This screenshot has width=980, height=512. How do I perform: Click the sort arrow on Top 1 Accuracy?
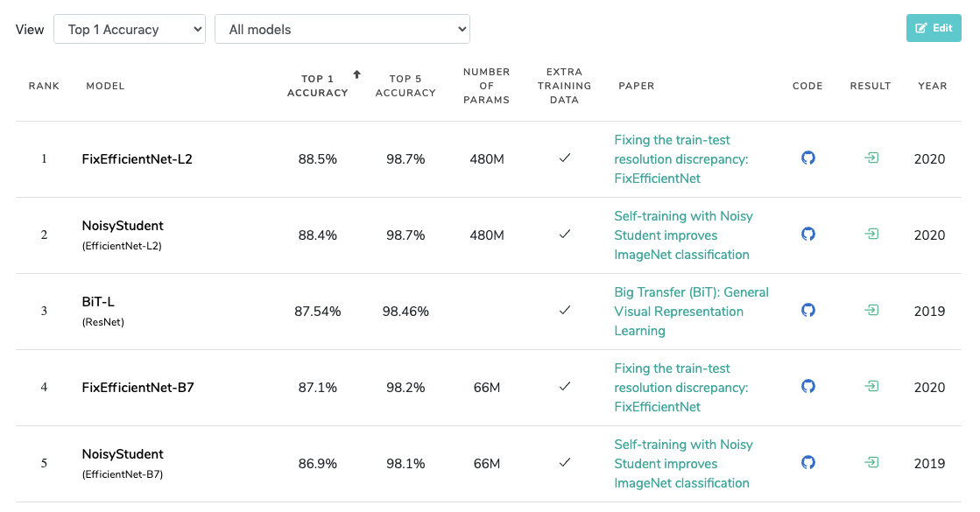coord(356,75)
